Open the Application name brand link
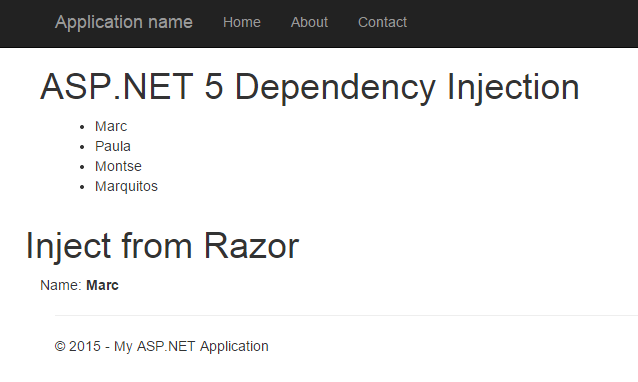The height and width of the screenshot is (382, 638). point(124,22)
